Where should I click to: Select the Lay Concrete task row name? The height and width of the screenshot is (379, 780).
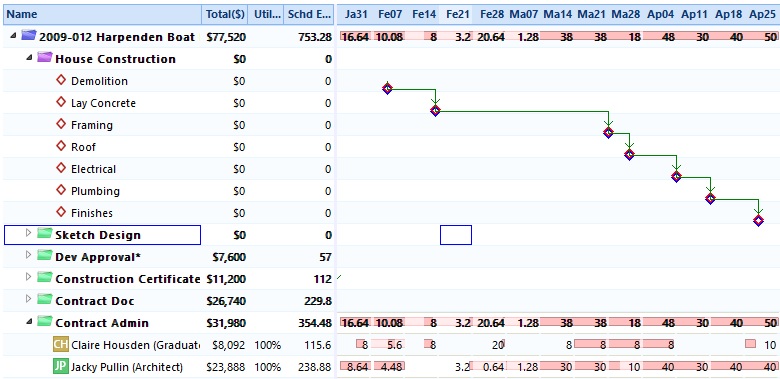point(103,103)
